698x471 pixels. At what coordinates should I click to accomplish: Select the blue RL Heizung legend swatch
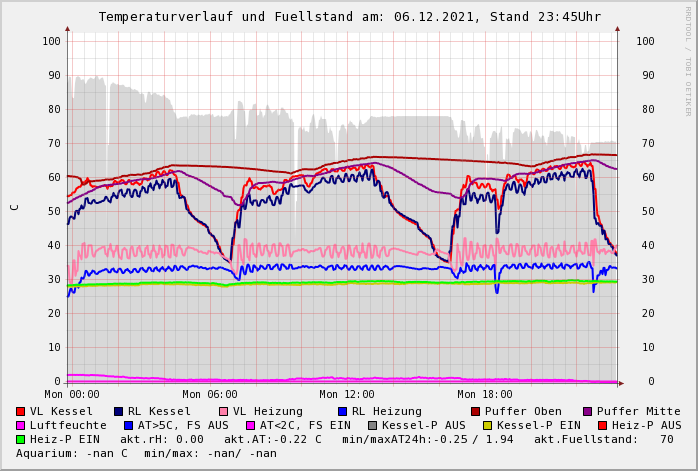click(x=342, y=411)
